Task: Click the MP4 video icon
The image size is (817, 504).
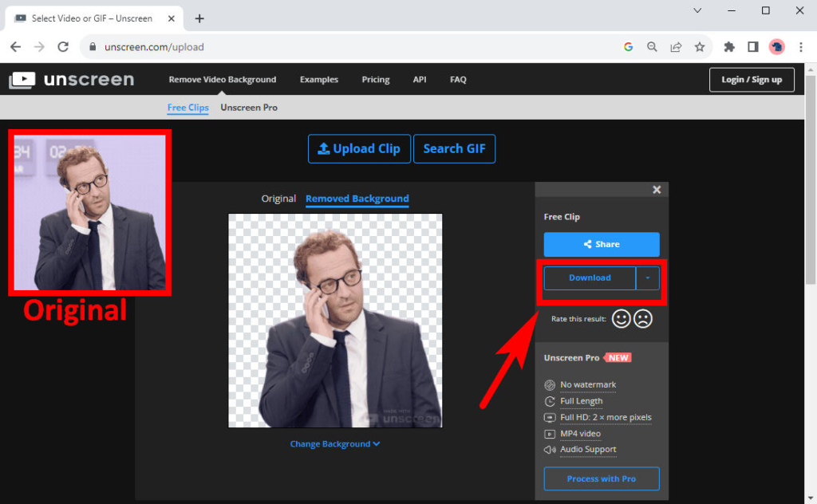Action: pos(550,433)
